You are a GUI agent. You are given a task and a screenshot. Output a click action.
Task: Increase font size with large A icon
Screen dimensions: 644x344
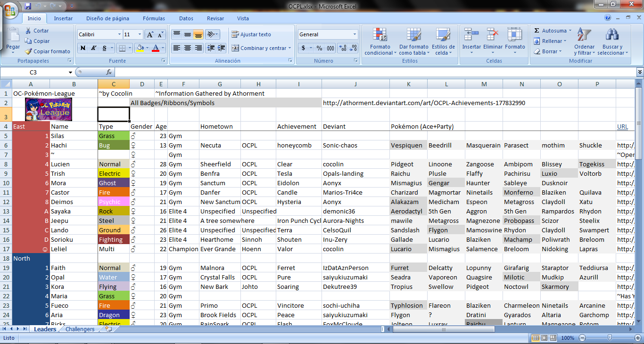click(x=150, y=34)
